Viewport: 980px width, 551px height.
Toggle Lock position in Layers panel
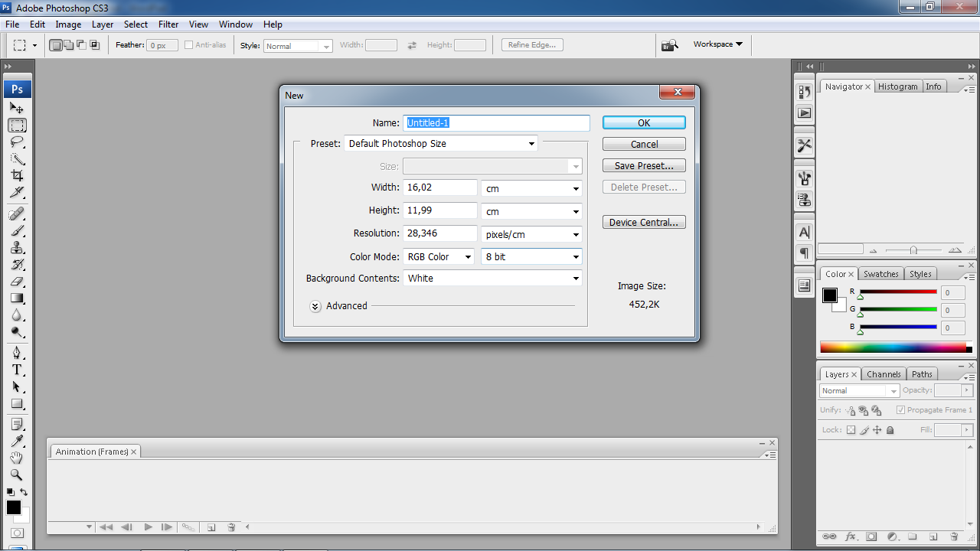[877, 431]
